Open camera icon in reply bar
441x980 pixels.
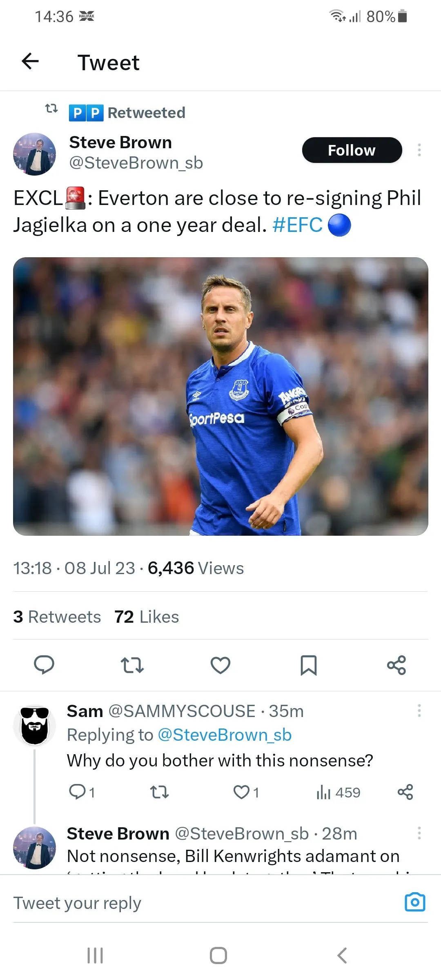pos(415,902)
